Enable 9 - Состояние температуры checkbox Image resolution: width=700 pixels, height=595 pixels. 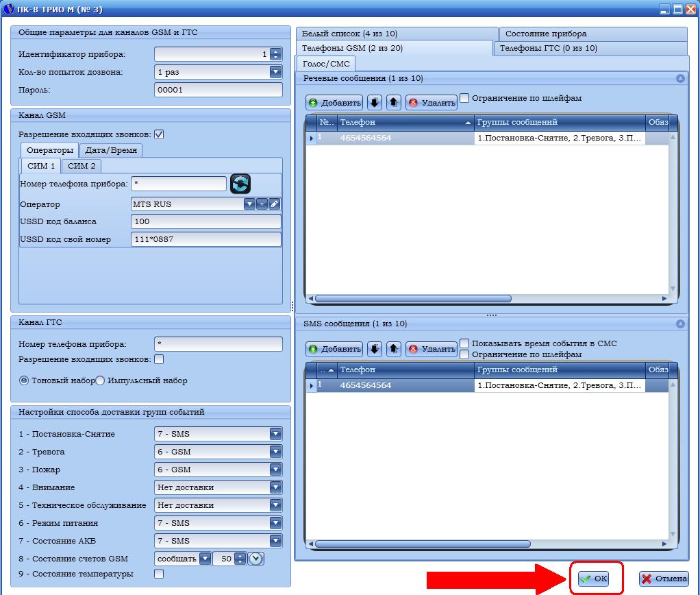[x=159, y=574]
